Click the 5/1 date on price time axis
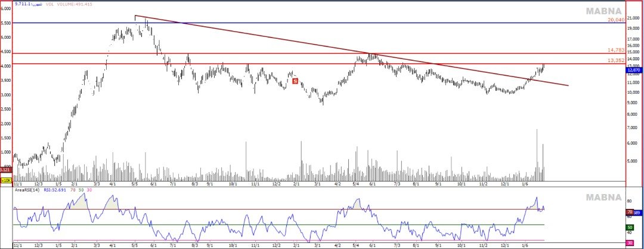 pos(134,186)
